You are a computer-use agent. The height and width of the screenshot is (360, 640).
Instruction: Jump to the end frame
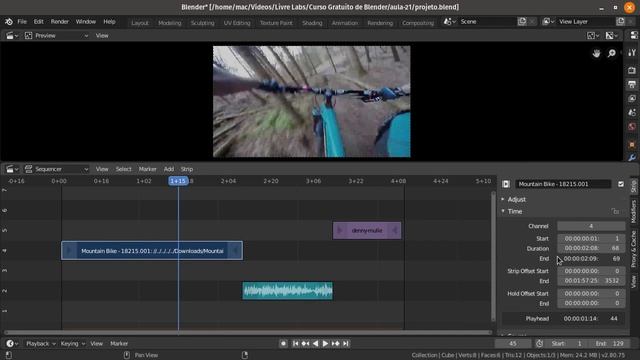coord(346,344)
